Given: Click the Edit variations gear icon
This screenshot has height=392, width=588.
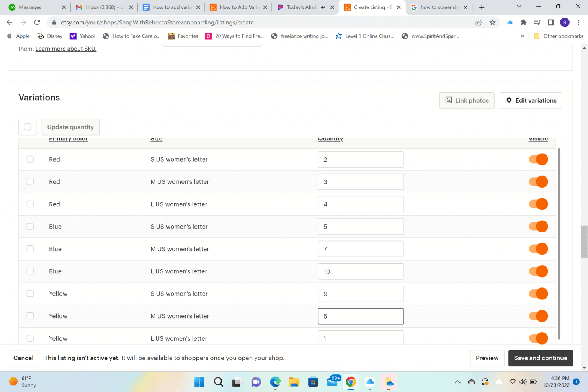Looking at the screenshot, I should tap(509, 100).
